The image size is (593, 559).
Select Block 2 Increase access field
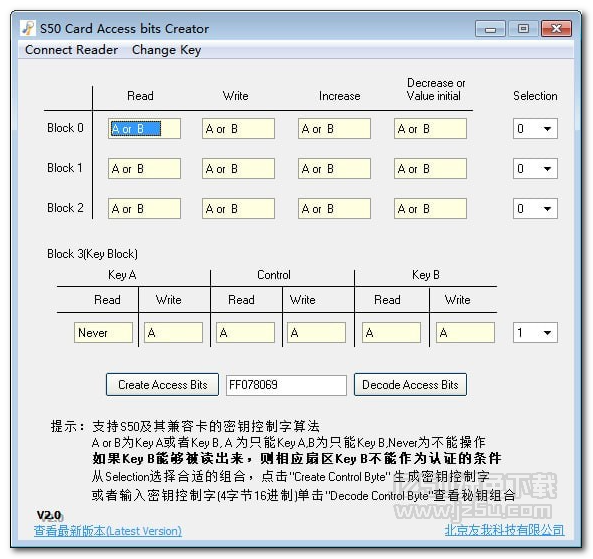(334, 209)
